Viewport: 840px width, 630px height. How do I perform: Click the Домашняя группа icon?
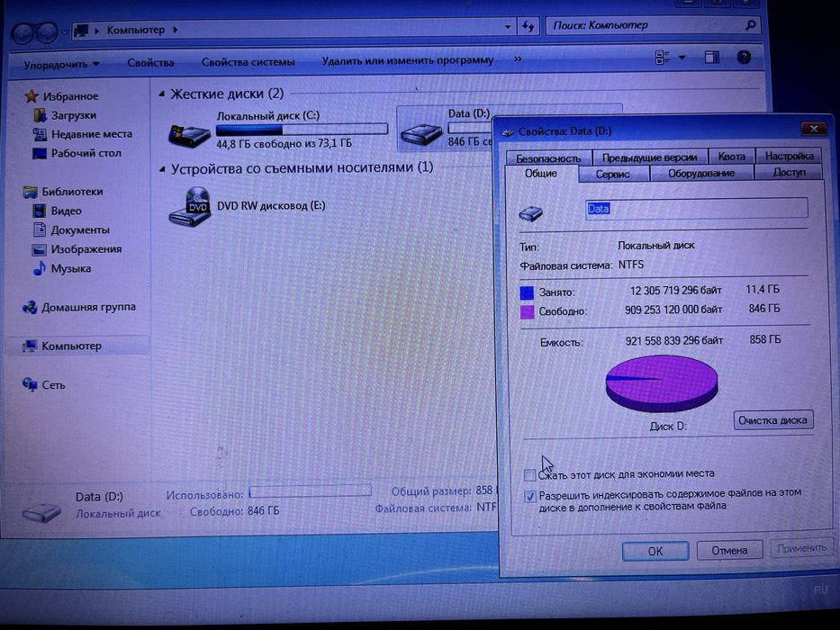tap(30, 307)
